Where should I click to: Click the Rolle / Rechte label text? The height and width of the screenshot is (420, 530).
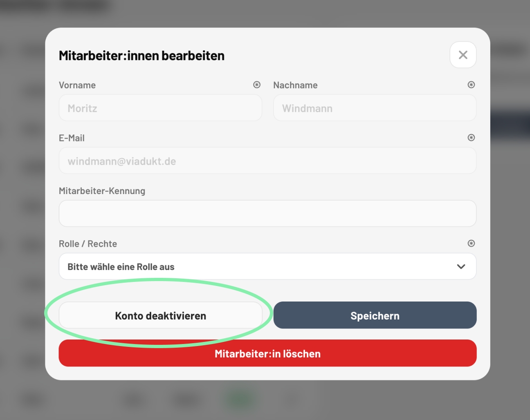tap(88, 244)
